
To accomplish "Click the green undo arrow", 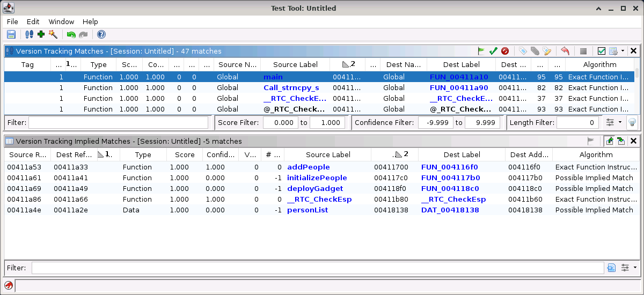I will (x=71, y=35).
